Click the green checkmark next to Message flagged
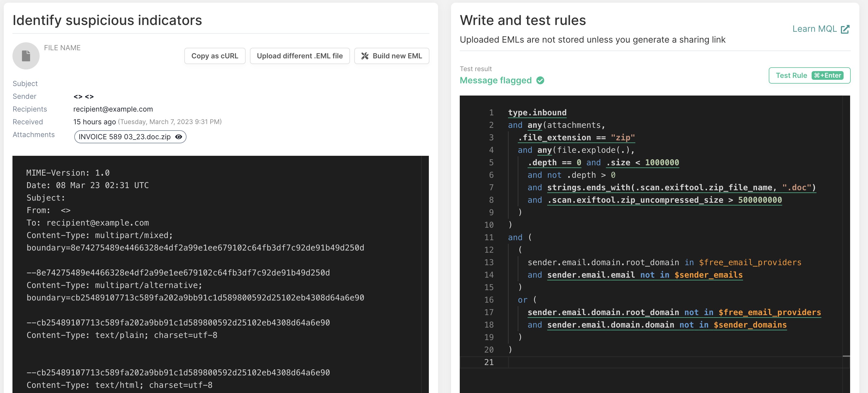The height and width of the screenshot is (393, 868). 541,80
